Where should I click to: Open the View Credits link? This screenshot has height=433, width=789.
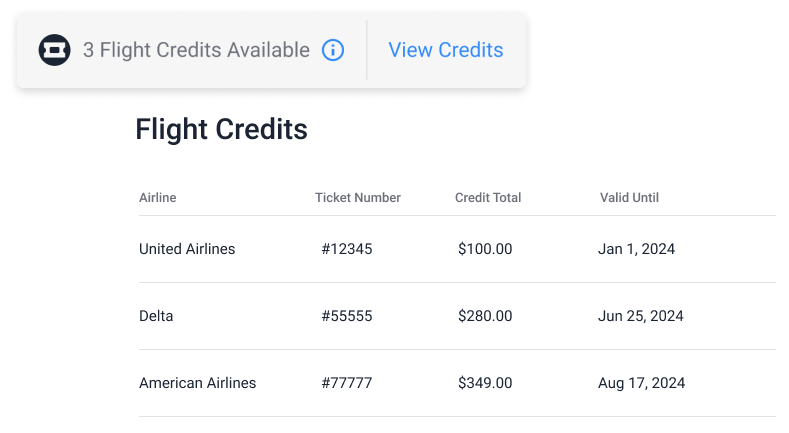pyautogui.click(x=445, y=50)
